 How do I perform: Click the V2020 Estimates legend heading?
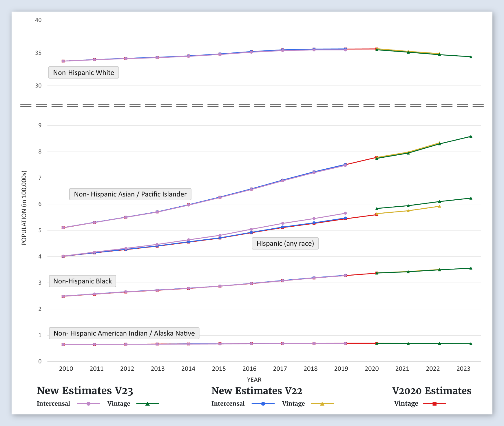pos(432,391)
